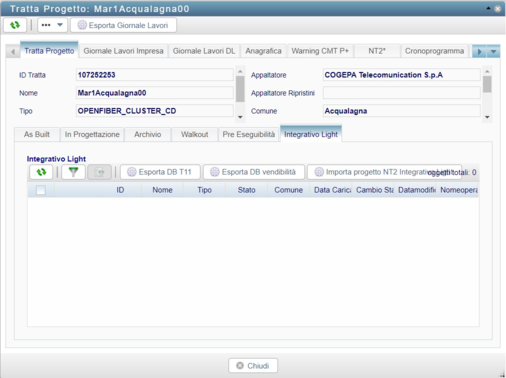Sort grid by Comune column header

(288, 190)
